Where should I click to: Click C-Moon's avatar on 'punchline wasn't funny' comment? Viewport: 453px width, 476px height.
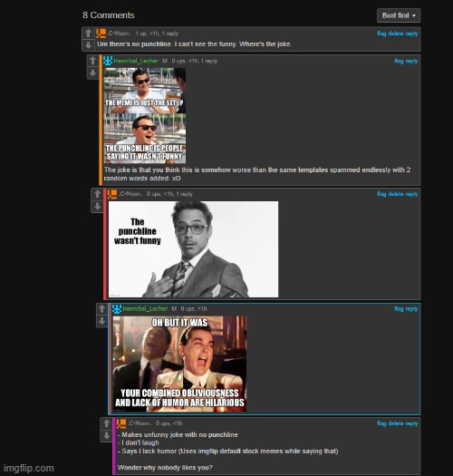112,194
